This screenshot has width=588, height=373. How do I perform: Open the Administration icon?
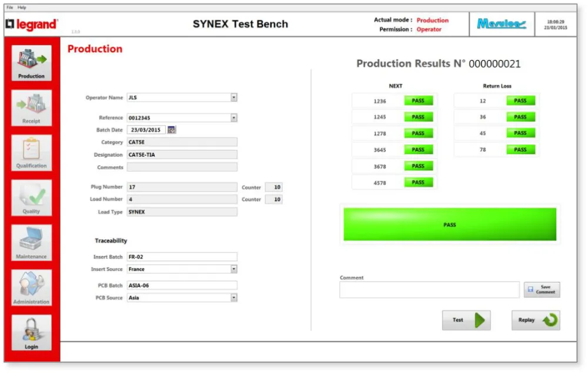point(32,288)
